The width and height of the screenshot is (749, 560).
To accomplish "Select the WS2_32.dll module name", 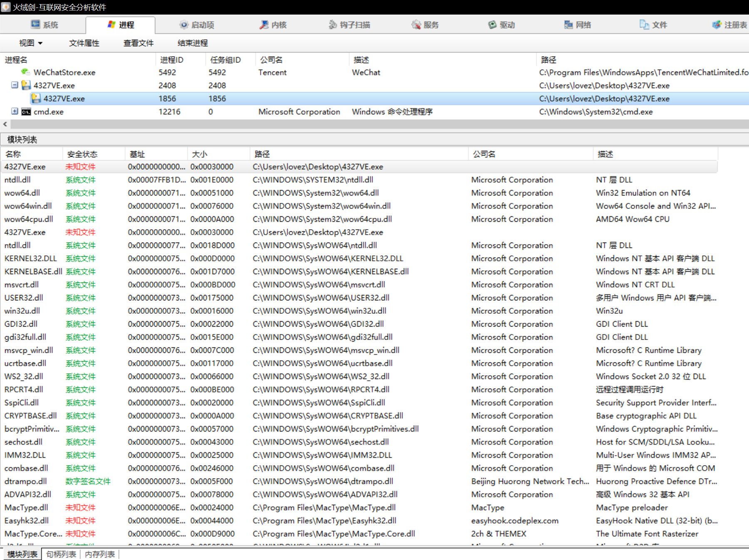I will [x=24, y=377].
